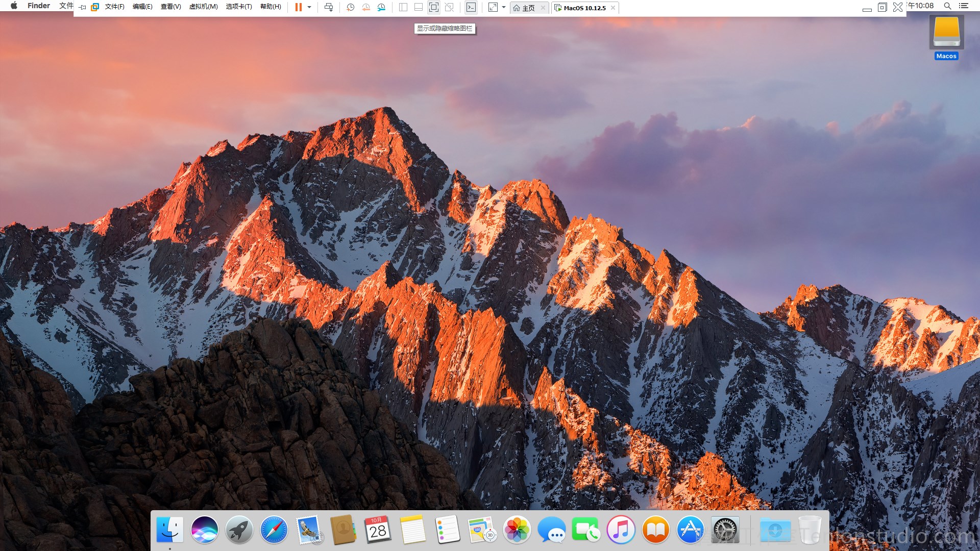980x551 pixels.
Task: Open Notes from the Dock
Action: pyautogui.click(x=413, y=530)
